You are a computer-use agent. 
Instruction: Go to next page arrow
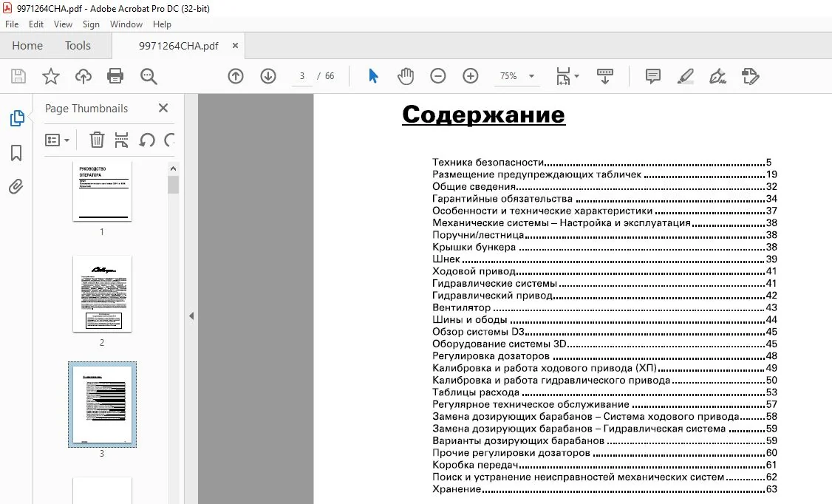(268, 76)
